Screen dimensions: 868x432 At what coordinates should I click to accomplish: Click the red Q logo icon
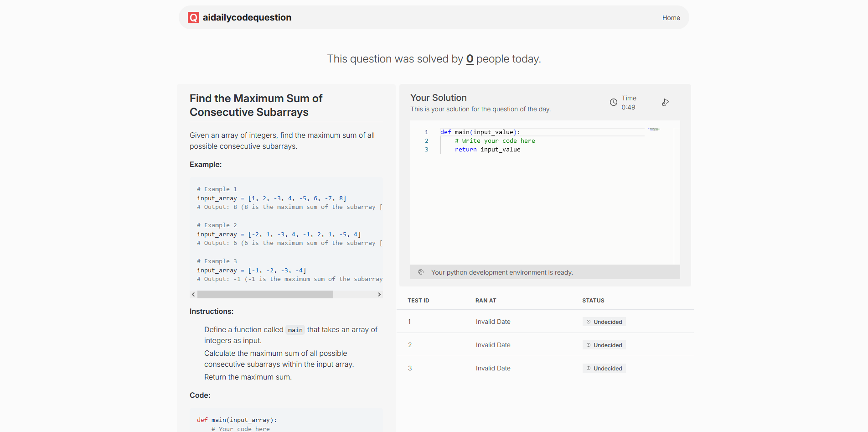[x=193, y=18]
